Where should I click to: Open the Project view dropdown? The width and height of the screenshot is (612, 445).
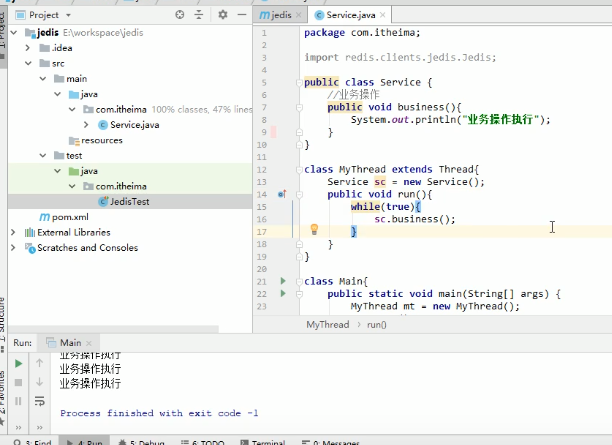[68, 15]
